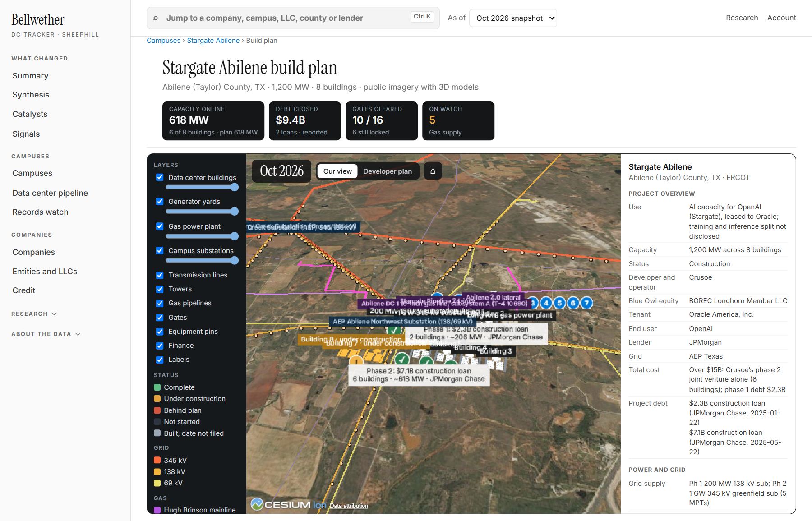Click the Gates Cleared 10 / 16 card
The width and height of the screenshot is (812, 521).
(x=382, y=121)
